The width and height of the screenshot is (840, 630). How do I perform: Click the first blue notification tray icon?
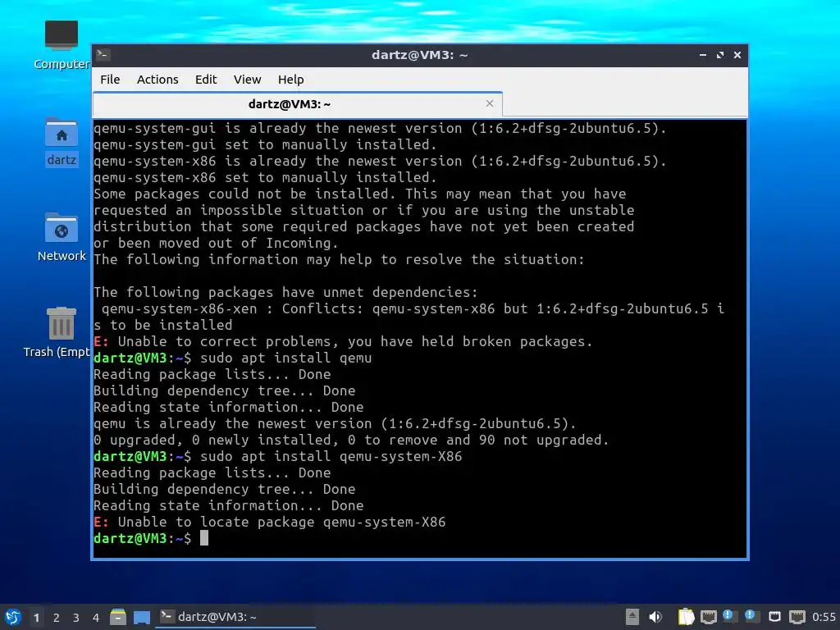click(x=728, y=615)
